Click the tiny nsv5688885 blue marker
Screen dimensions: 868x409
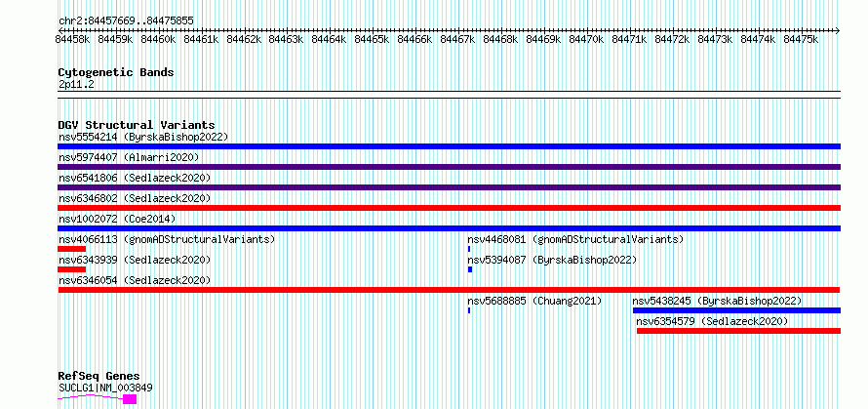point(469,310)
